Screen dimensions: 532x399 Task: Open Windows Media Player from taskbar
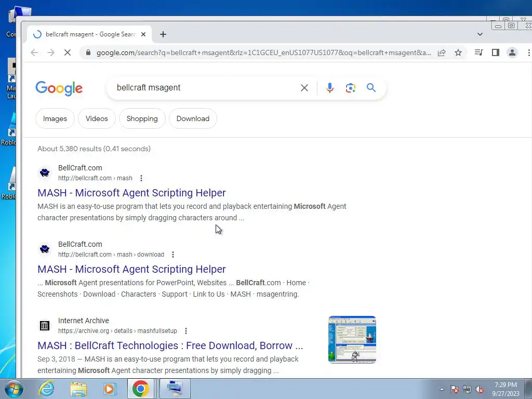point(110,389)
